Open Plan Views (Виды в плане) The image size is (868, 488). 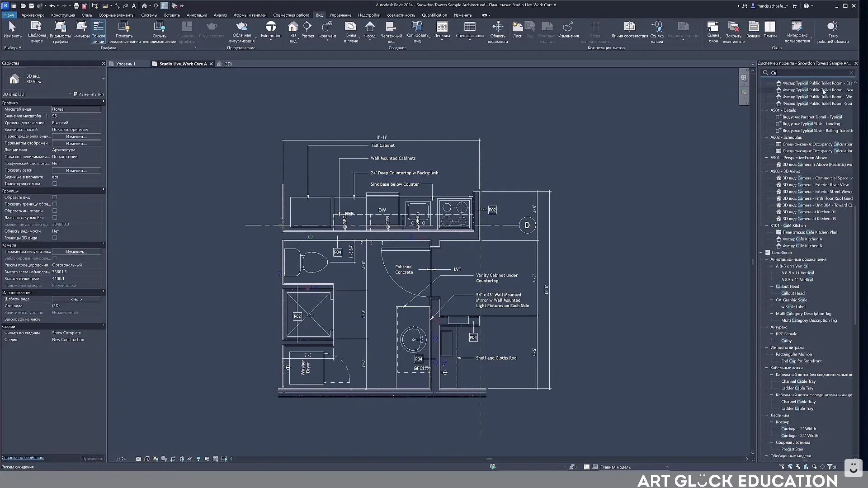[x=351, y=32]
